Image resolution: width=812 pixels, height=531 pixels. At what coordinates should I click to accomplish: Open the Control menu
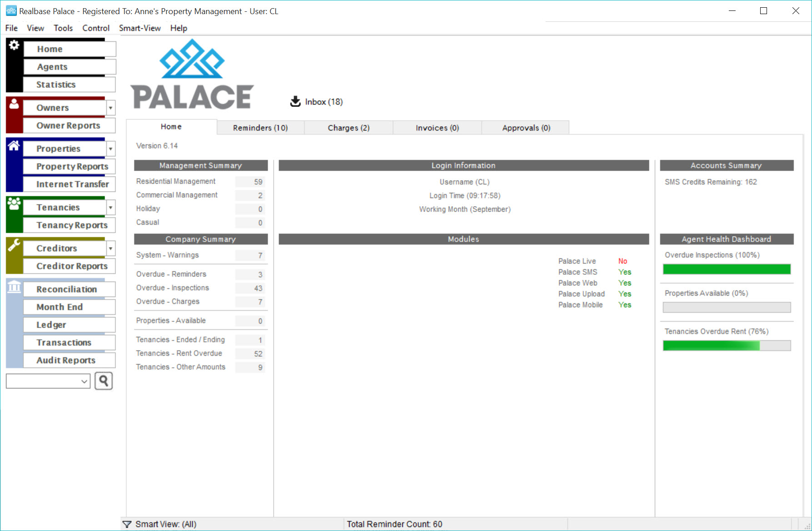tap(96, 28)
